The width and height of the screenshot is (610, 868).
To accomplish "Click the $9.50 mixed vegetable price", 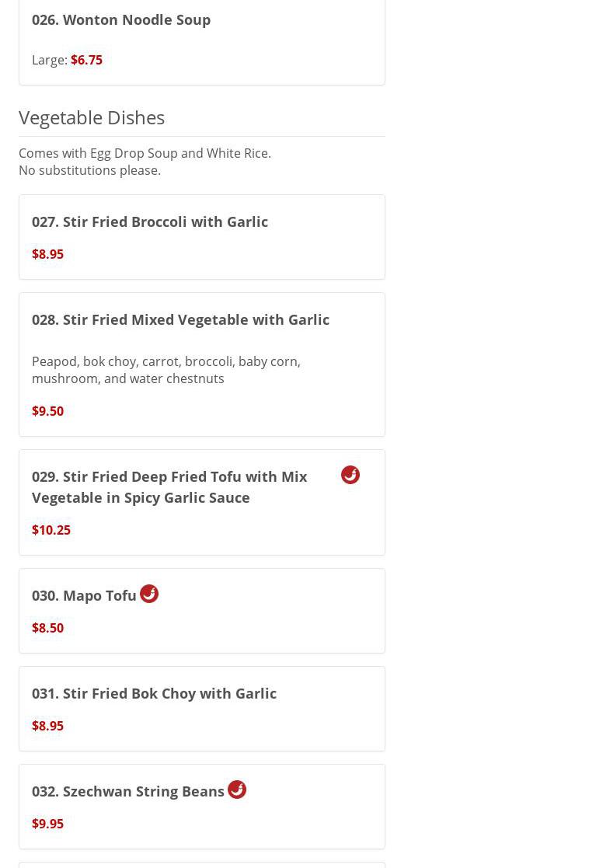I will click(x=47, y=411).
